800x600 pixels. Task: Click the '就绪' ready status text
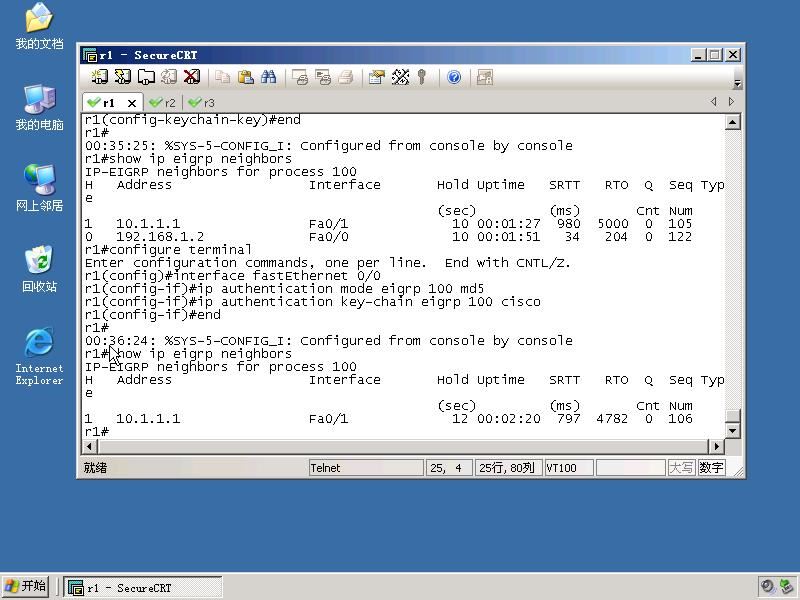pyautogui.click(x=95, y=468)
